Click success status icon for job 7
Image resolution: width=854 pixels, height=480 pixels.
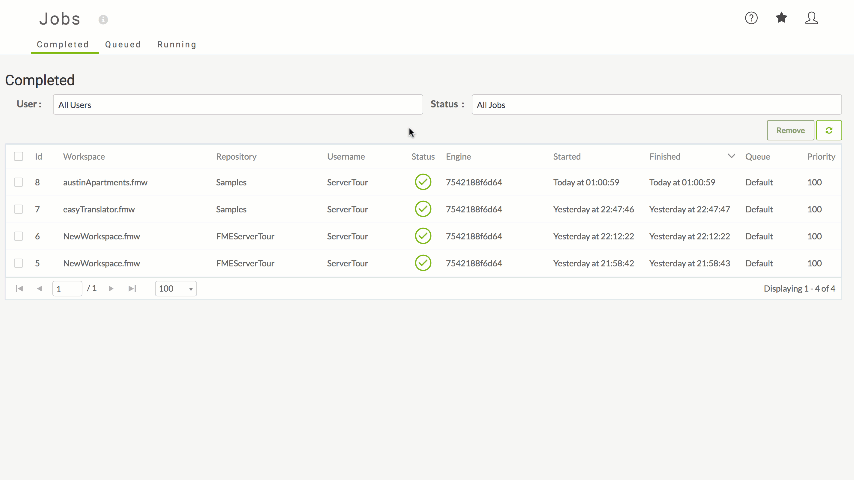[x=423, y=209]
